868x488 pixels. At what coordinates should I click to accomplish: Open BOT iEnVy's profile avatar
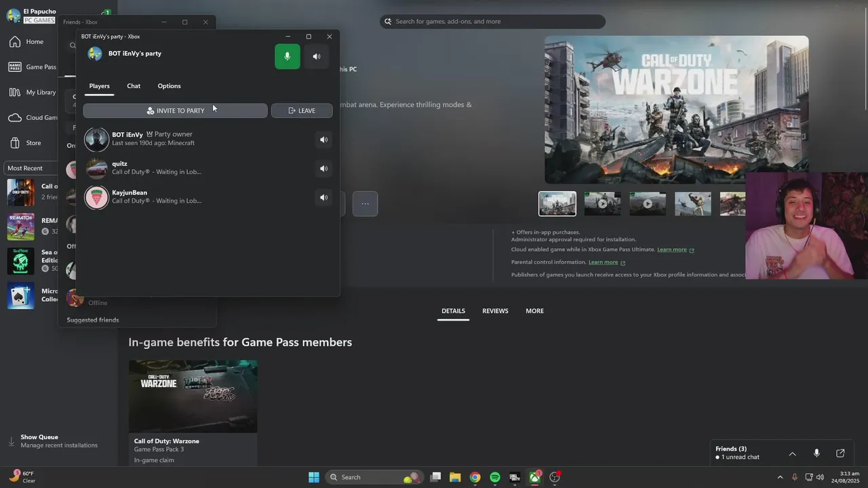pyautogui.click(x=96, y=139)
